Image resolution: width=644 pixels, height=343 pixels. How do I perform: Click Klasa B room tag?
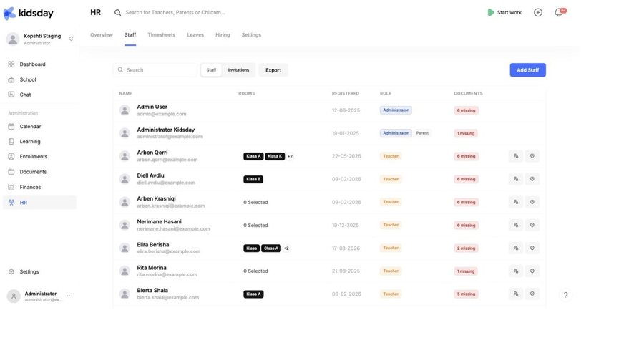pos(253,180)
